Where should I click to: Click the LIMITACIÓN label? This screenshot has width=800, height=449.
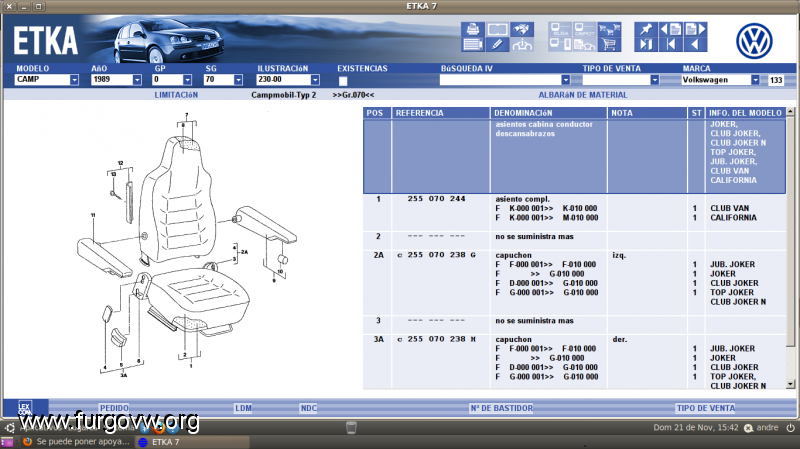tap(176, 95)
